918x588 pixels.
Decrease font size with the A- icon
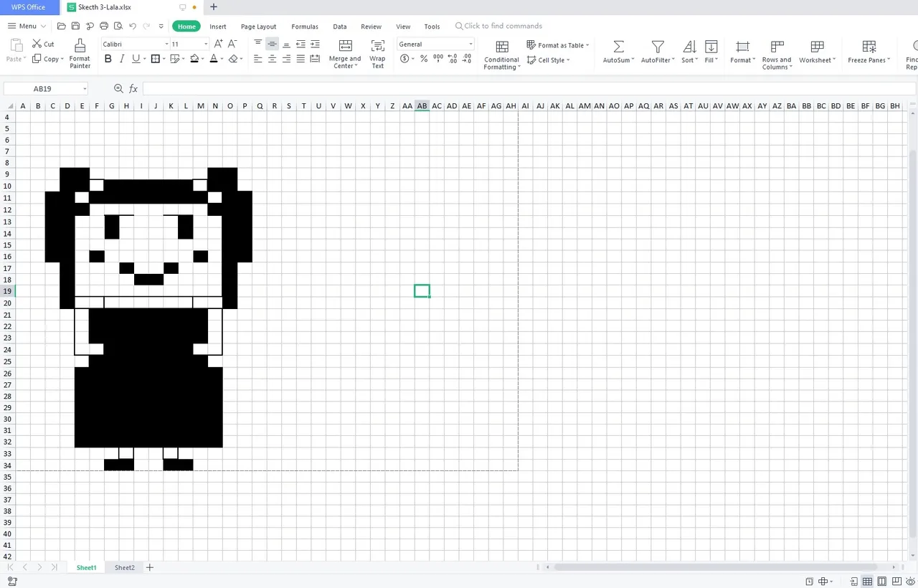coord(234,44)
